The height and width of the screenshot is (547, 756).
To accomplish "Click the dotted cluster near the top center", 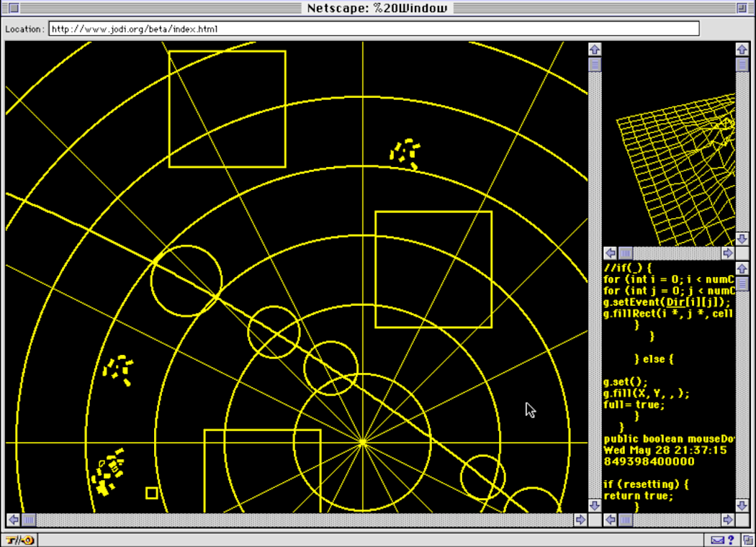I will click(x=405, y=153).
